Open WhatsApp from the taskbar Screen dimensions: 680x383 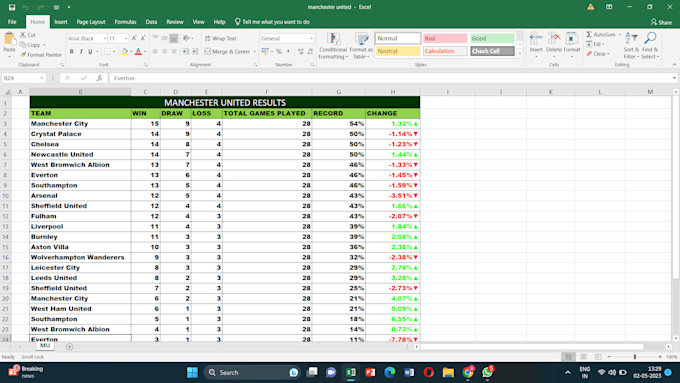point(487,372)
